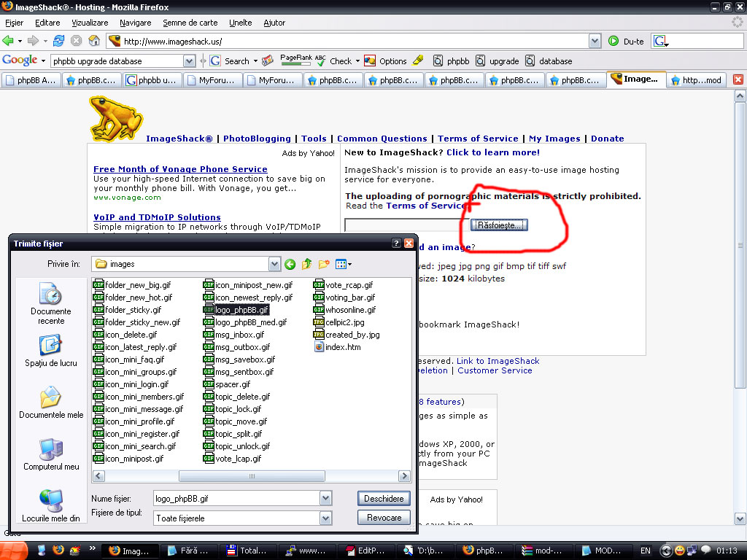Expand spell Check dropdown arrow
Screen dimensions: 747x560
pos(357,61)
